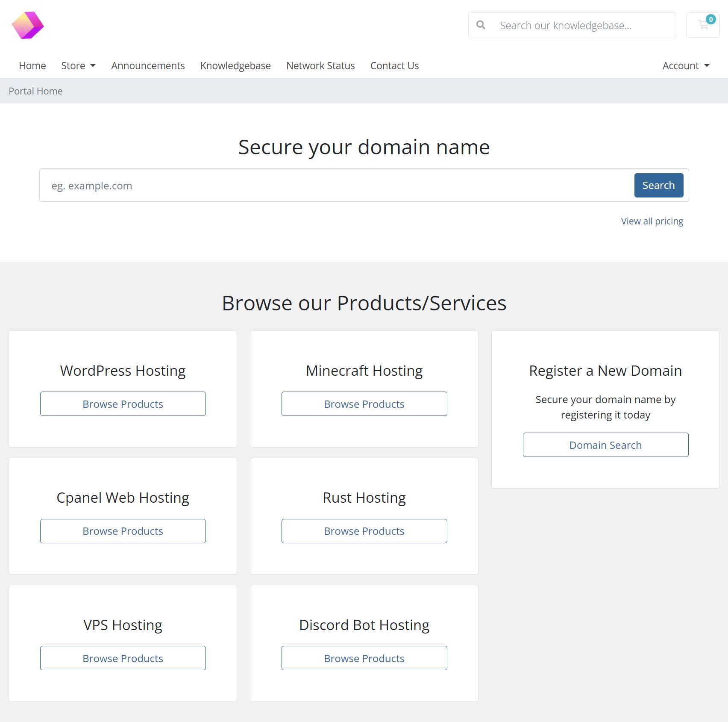Open the Announcements page
Screen dimensions: 728x722
click(147, 65)
